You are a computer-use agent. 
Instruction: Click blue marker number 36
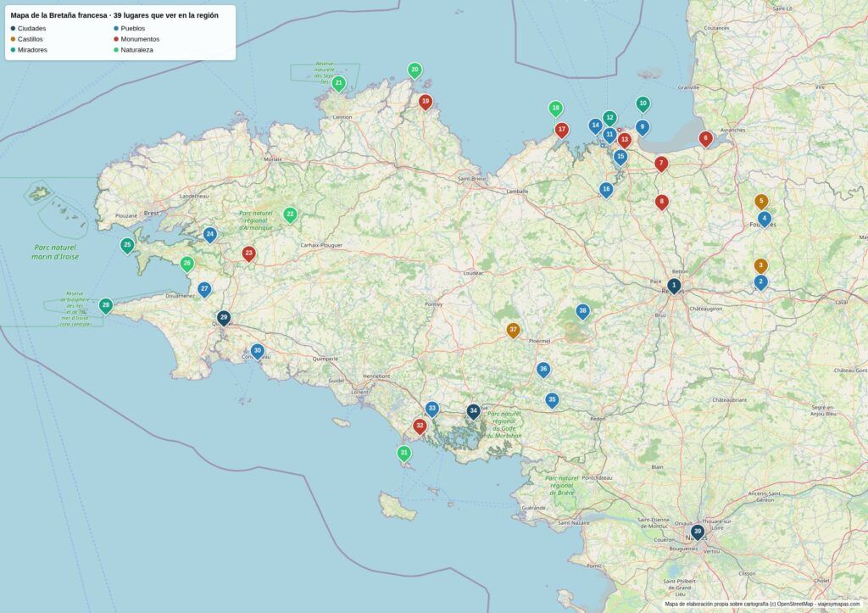point(543,370)
